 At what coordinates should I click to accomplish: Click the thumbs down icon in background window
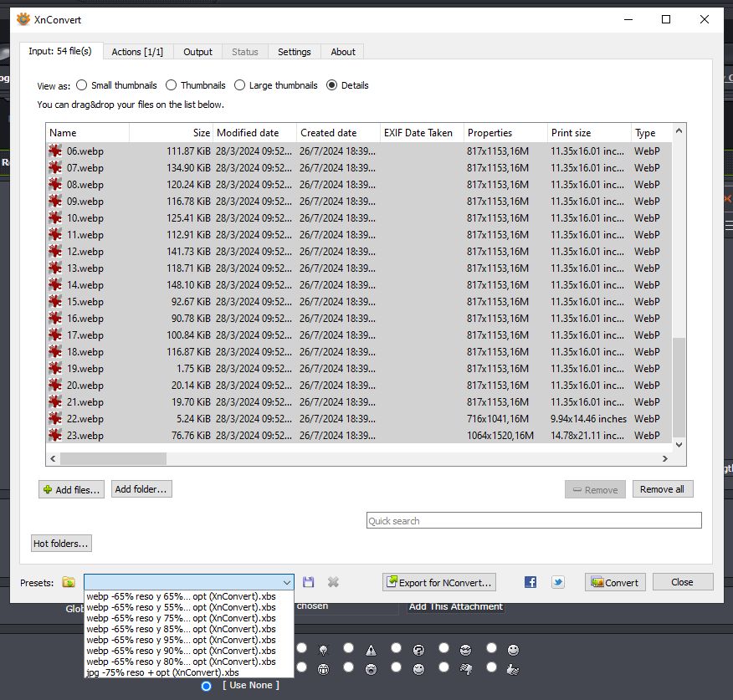(465, 669)
